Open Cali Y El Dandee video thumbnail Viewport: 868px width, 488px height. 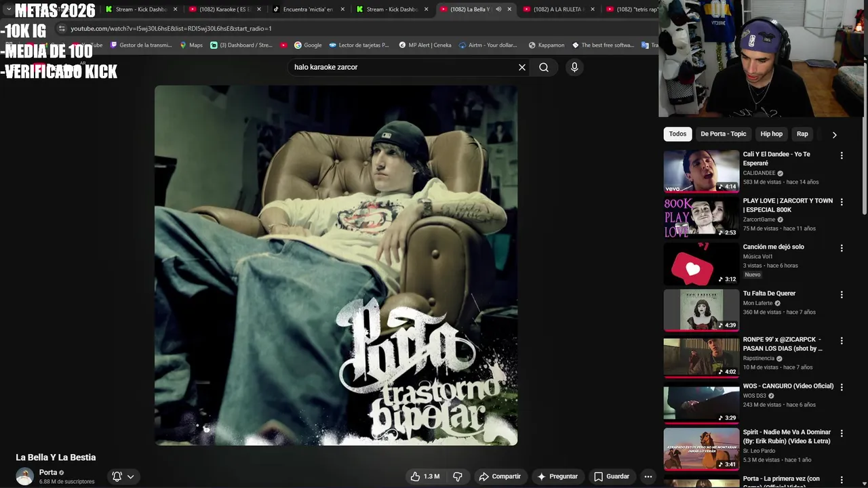point(701,171)
